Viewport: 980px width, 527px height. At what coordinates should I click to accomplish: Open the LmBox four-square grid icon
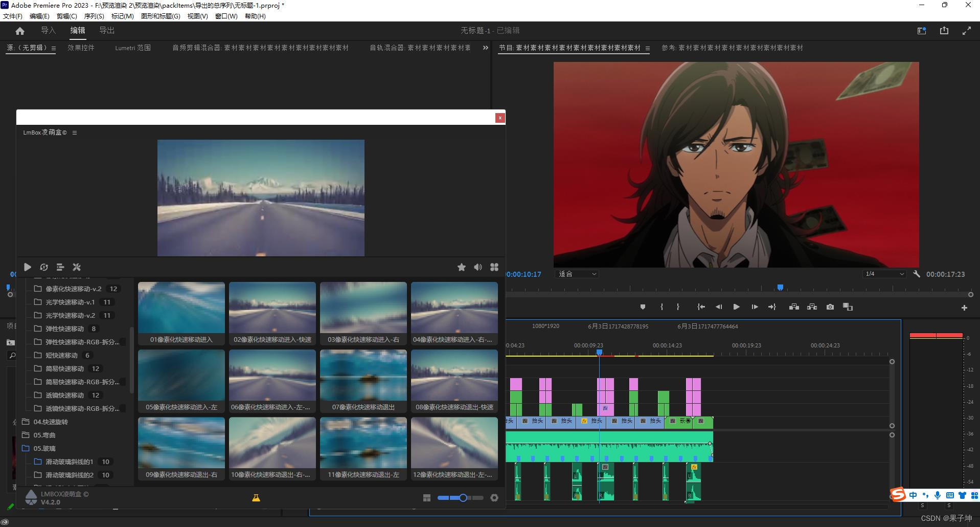494,267
